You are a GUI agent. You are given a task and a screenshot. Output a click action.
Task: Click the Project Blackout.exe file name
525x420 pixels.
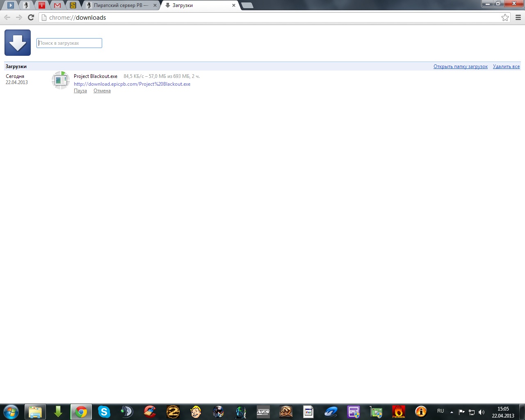pyautogui.click(x=96, y=76)
